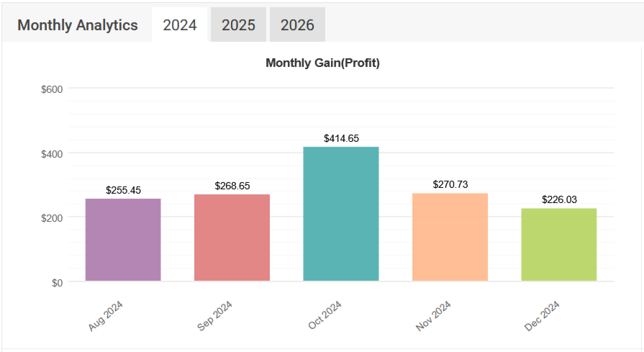Screen dimensions: 644x352
Task: Select the $226.03 data label
Action: pos(559,199)
